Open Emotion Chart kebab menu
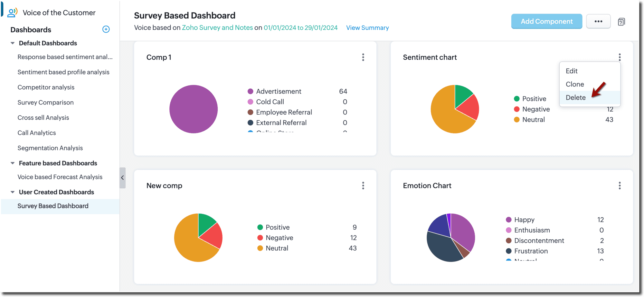Image resolution: width=644 pixels, height=297 pixels. pos(619,186)
